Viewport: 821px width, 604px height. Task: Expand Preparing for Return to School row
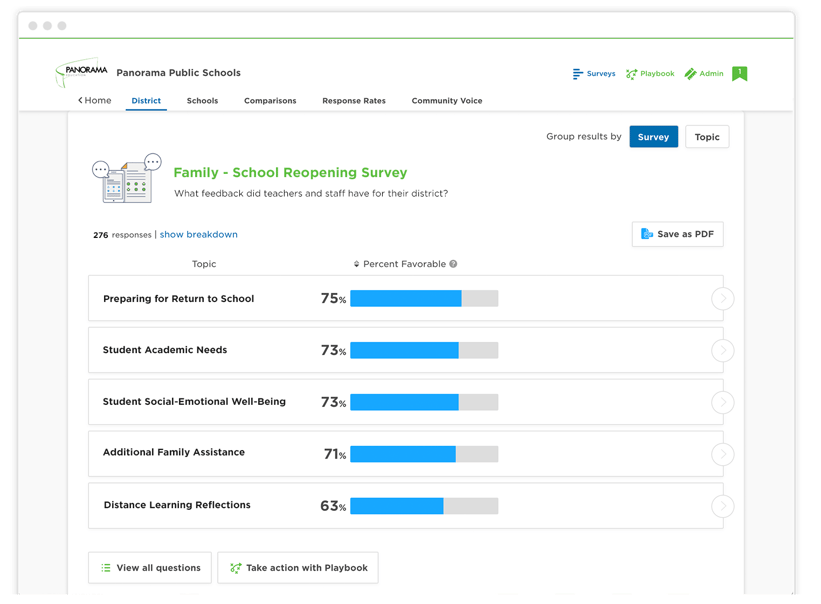pos(722,298)
